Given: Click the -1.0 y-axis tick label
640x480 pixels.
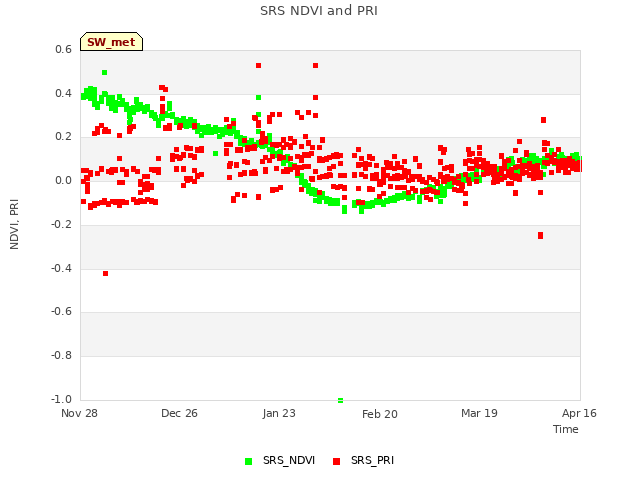Looking at the screenshot, I should coord(61,399).
